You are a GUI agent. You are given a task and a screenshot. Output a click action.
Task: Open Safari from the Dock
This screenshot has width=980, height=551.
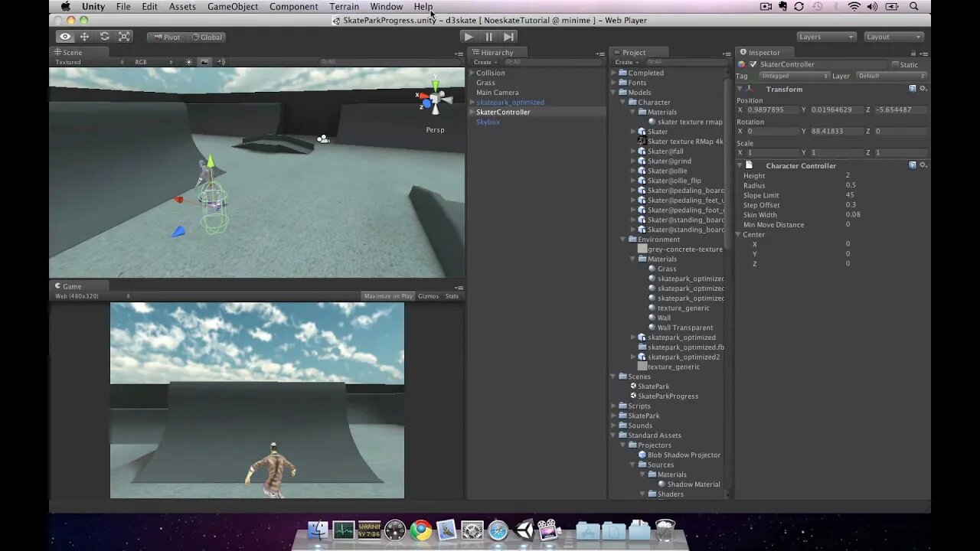click(498, 530)
